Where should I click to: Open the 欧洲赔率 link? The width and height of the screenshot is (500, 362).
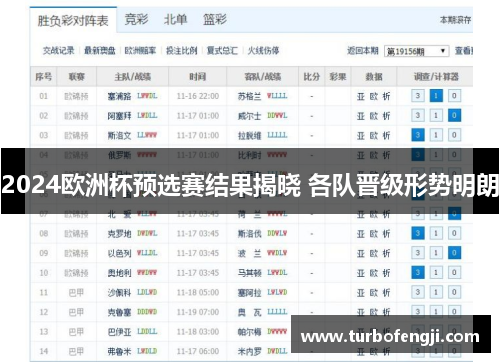click(x=140, y=51)
